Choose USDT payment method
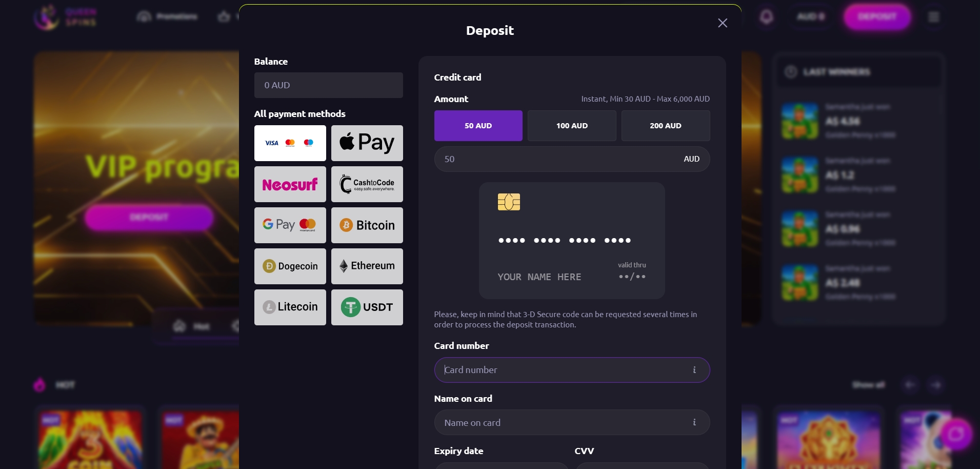 367,307
